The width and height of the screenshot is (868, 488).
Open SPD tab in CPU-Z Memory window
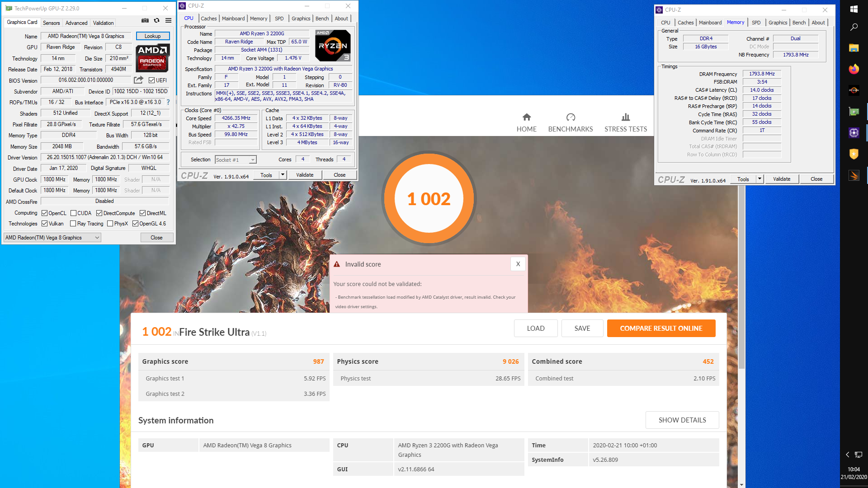tap(756, 23)
